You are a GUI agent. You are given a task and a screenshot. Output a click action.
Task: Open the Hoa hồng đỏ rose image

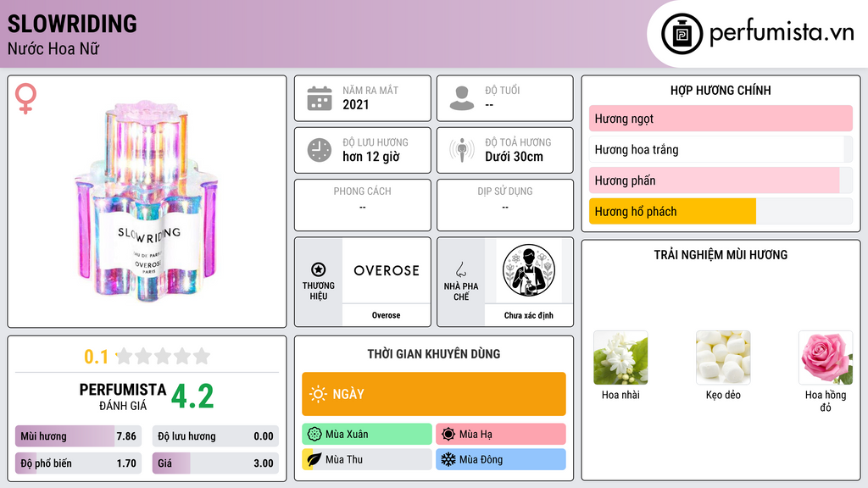tap(826, 358)
